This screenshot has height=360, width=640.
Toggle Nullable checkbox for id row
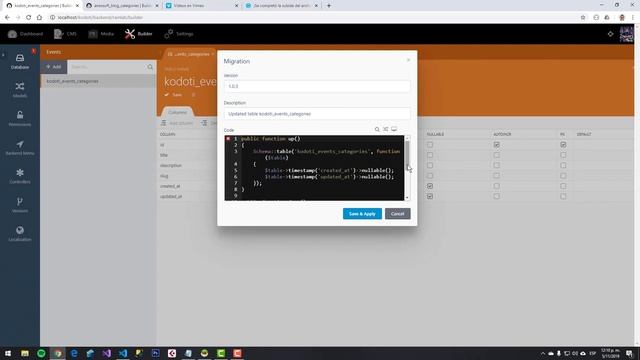(x=430, y=144)
